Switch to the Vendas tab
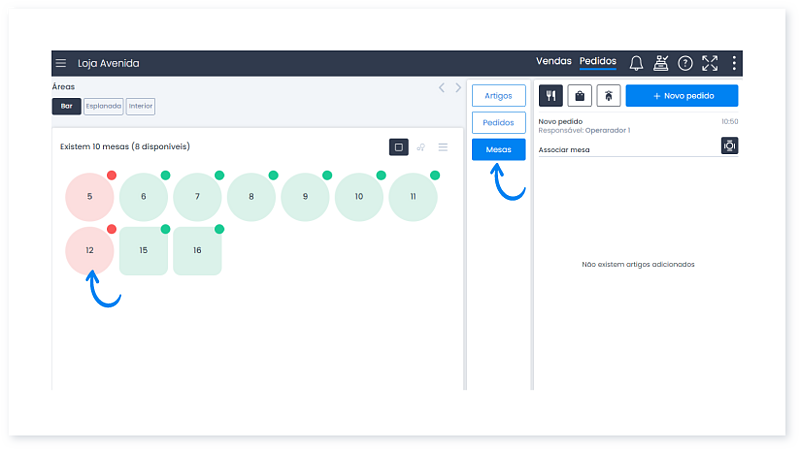 [554, 62]
